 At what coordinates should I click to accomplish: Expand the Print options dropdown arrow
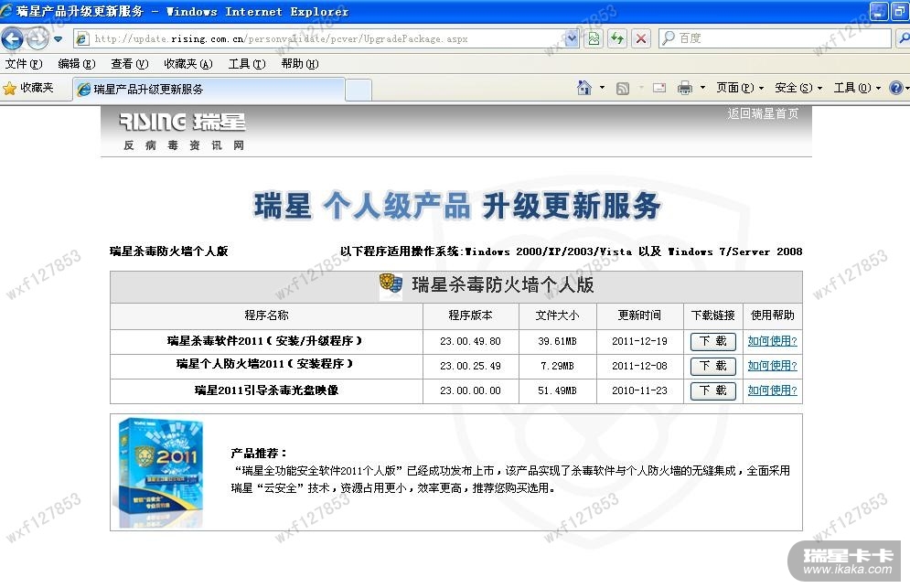tap(702, 88)
